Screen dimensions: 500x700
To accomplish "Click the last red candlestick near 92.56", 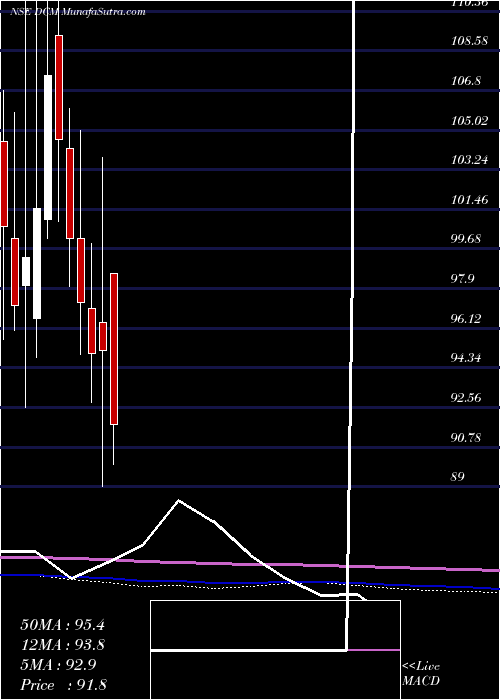I will click(x=114, y=349).
